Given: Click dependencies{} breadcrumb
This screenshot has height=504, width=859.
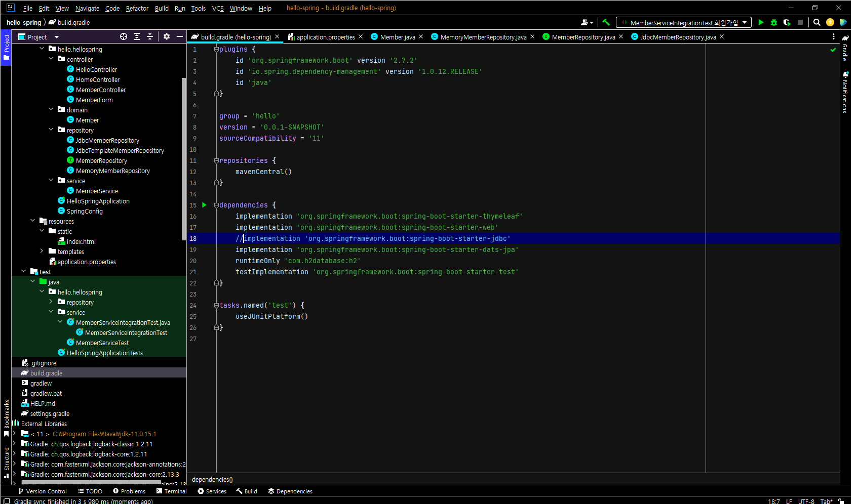Looking at the screenshot, I should [x=212, y=479].
